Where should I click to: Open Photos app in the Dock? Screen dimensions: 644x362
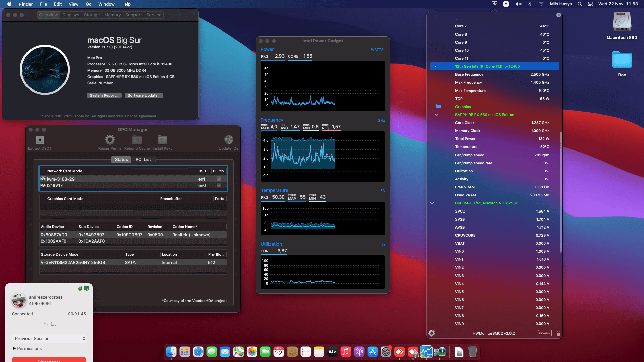coord(252,352)
